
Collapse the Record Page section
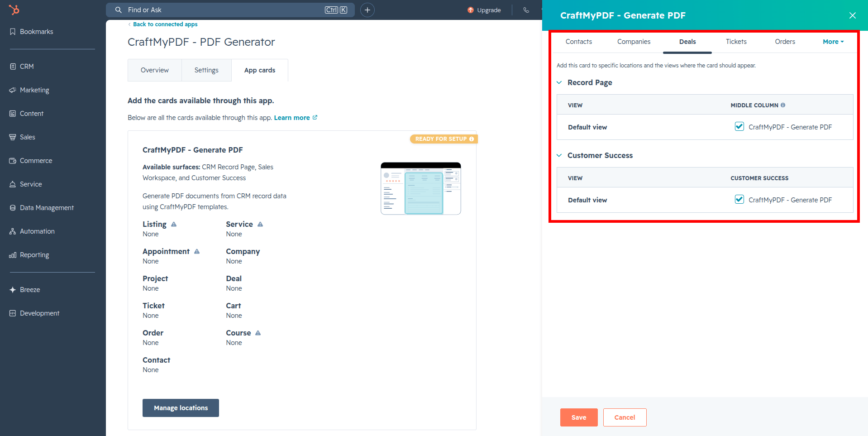click(x=559, y=82)
